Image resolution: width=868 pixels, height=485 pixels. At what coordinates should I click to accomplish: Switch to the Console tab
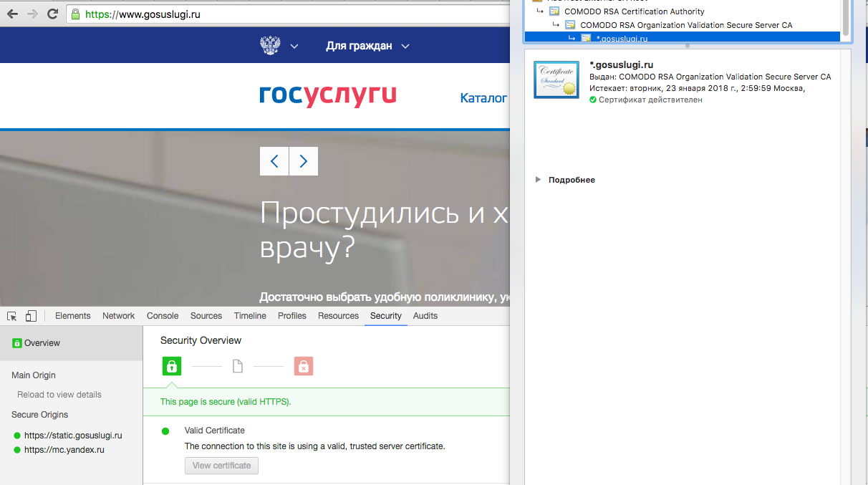pos(163,316)
